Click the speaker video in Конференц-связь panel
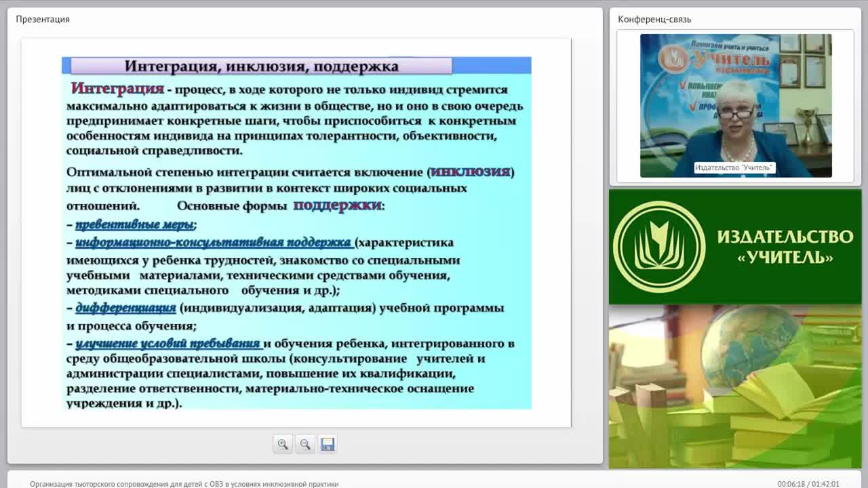This screenshot has width=868, height=488. (736, 106)
